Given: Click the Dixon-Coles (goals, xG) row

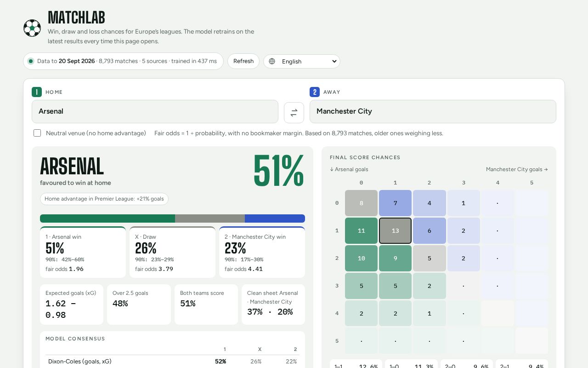Looking at the screenshot, I should click(x=172, y=362).
